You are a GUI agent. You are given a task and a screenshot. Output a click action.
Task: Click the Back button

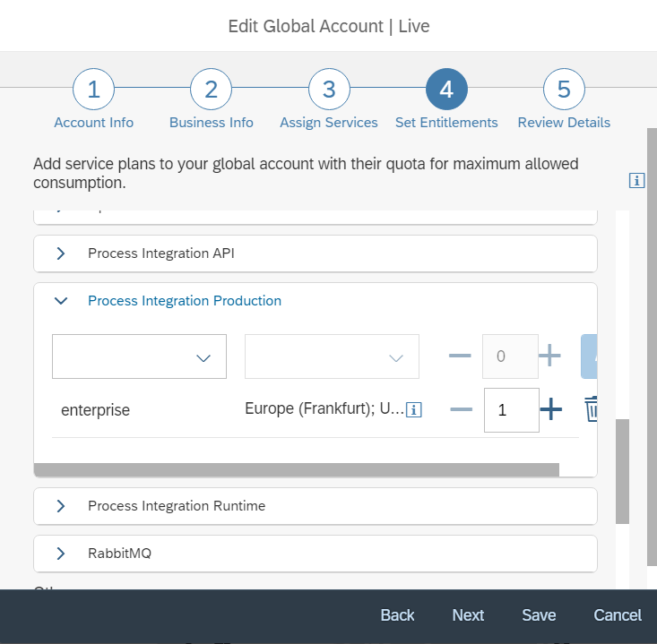pyautogui.click(x=397, y=615)
